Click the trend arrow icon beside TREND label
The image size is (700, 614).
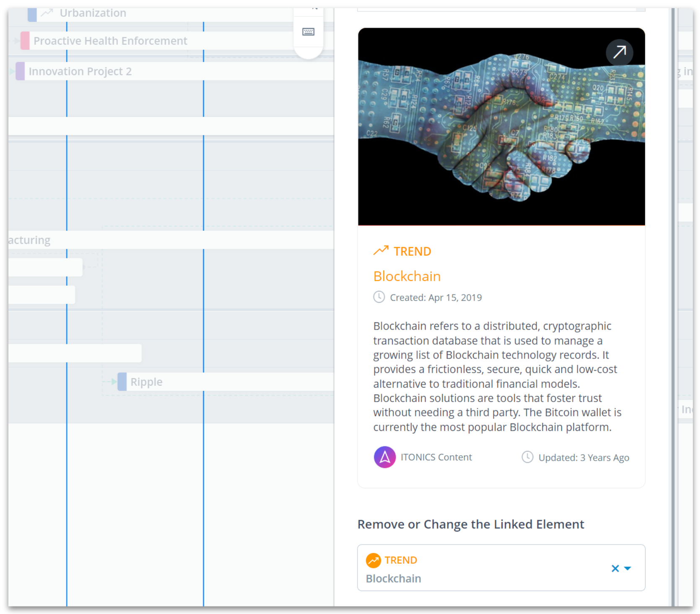381,250
